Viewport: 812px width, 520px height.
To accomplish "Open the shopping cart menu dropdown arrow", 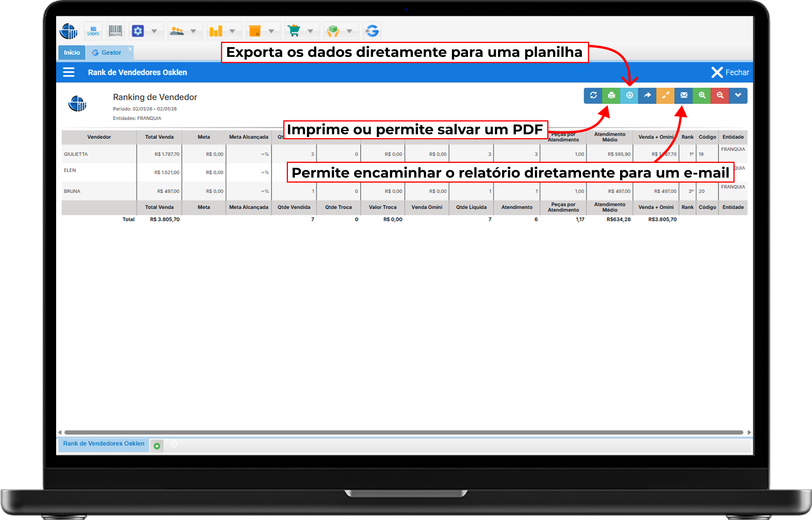I will coord(310,31).
